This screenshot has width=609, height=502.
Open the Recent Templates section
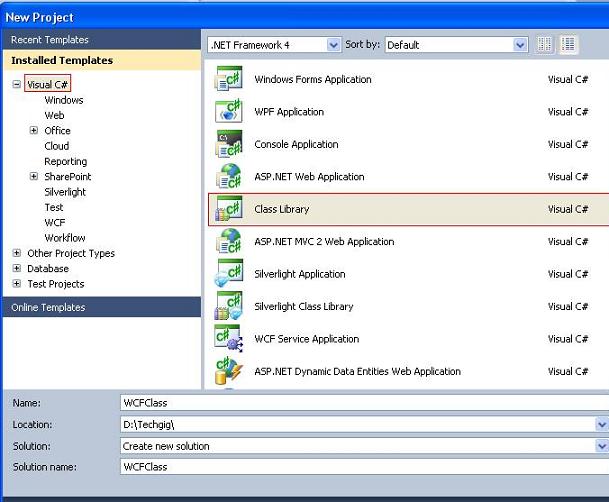(x=102, y=40)
